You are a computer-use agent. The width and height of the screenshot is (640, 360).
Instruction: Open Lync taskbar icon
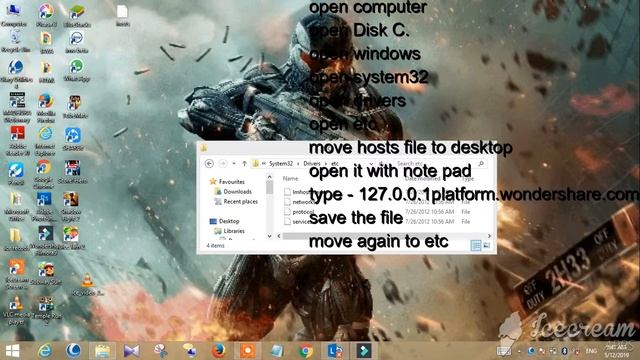pyautogui.click(x=335, y=351)
